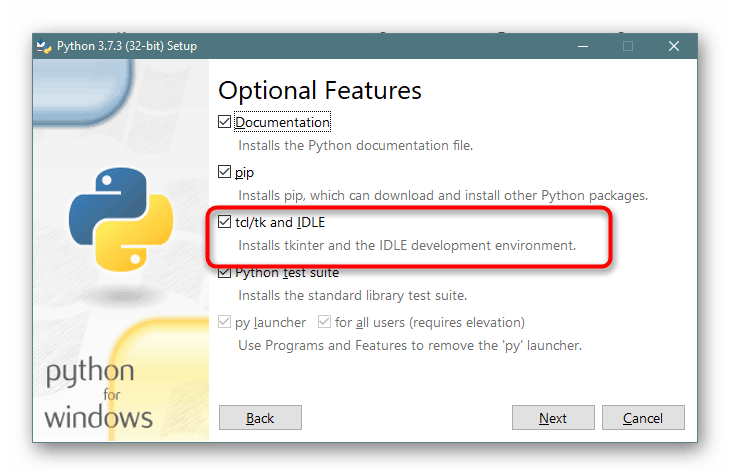
Task: Click the 'Use Programs and Features' hint text
Action: pos(409,345)
